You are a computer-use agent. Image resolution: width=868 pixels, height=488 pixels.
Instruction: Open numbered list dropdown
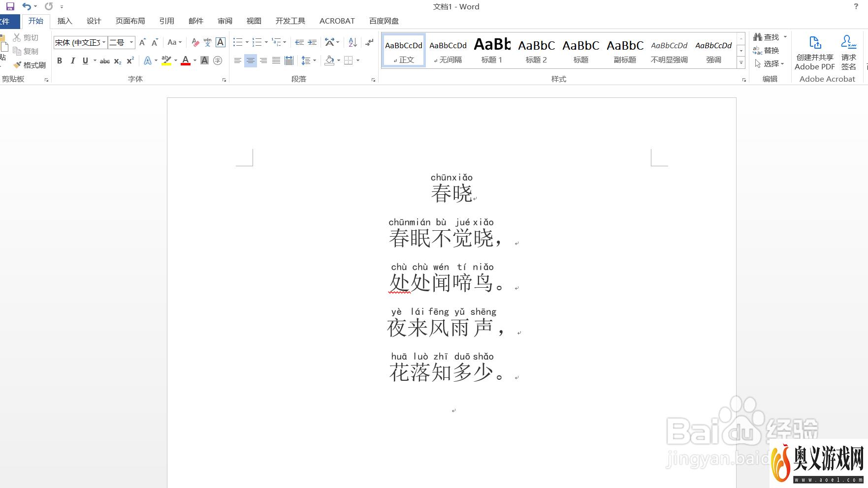[266, 42]
